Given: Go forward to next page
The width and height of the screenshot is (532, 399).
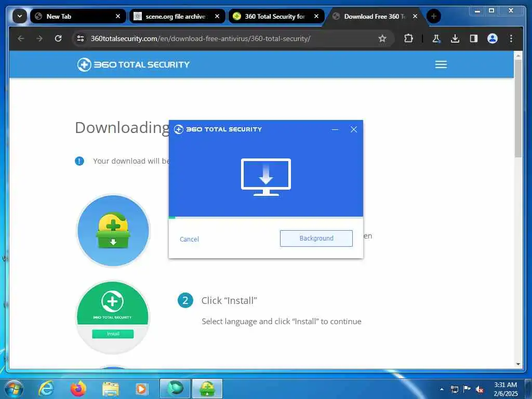Looking at the screenshot, I should [39, 38].
